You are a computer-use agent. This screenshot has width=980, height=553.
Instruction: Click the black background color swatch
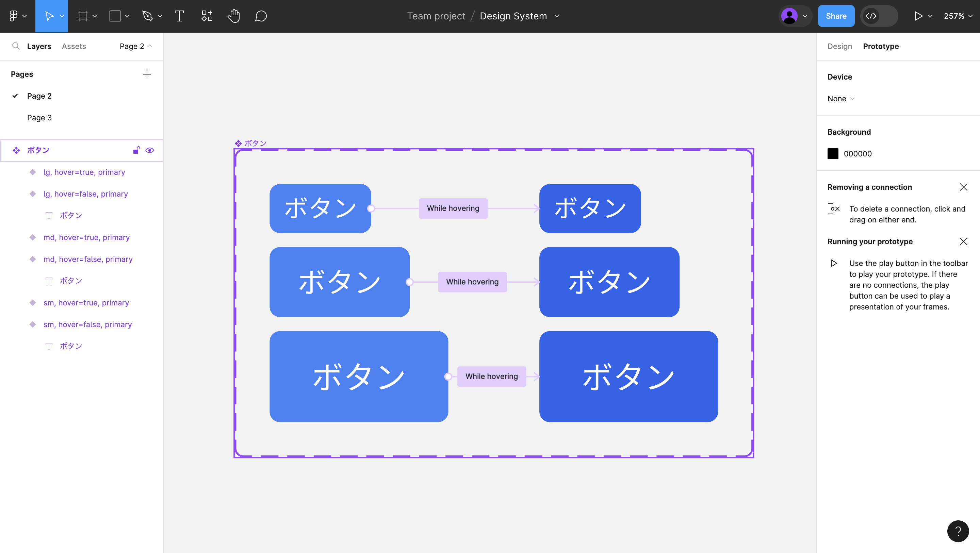(833, 154)
